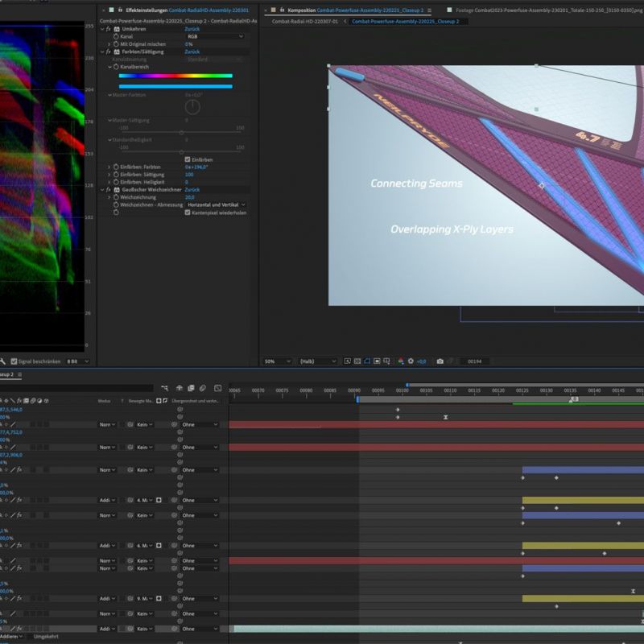Click the timecode field showing 00194
The image size is (644, 644).
point(474,361)
